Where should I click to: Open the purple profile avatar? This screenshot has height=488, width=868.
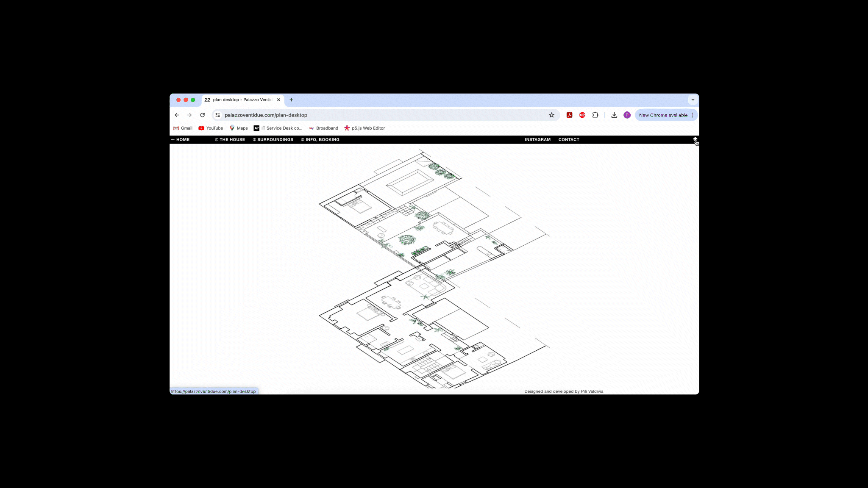(627, 115)
